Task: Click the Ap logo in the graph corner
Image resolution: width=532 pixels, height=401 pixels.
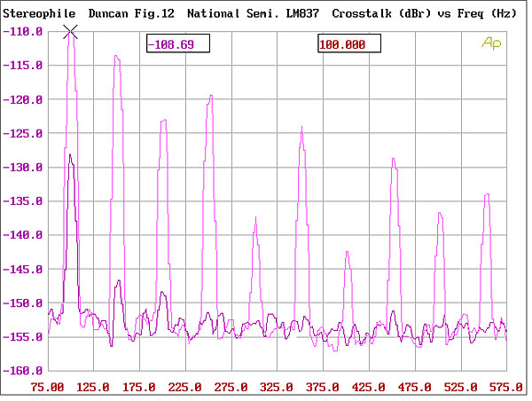Action: point(491,43)
